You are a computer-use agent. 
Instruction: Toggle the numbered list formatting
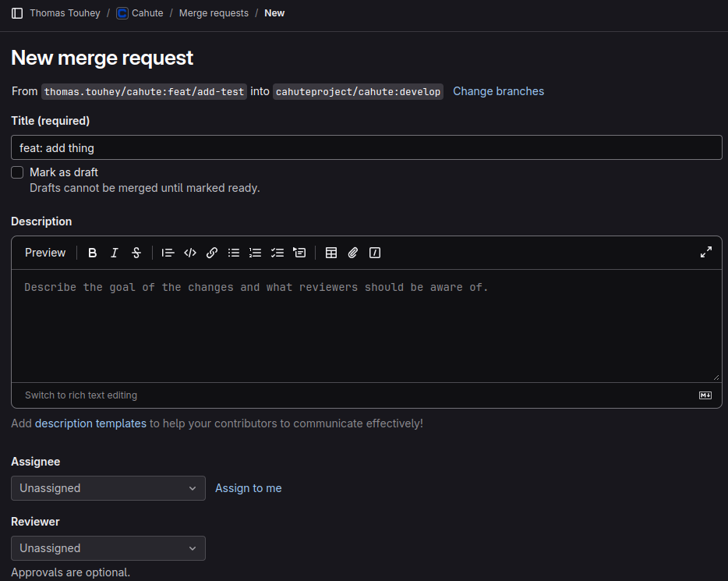coord(255,253)
